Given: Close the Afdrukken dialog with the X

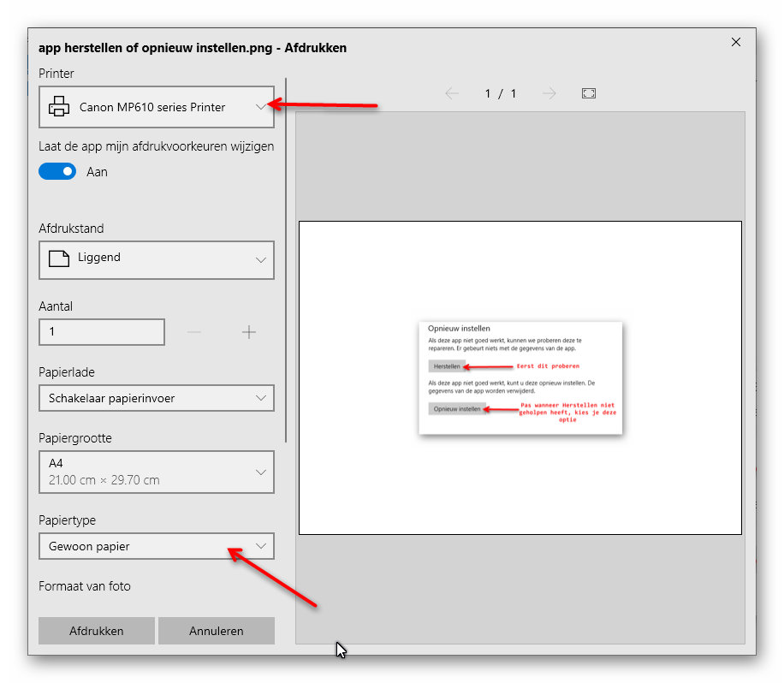Looking at the screenshot, I should click(736, 42).
